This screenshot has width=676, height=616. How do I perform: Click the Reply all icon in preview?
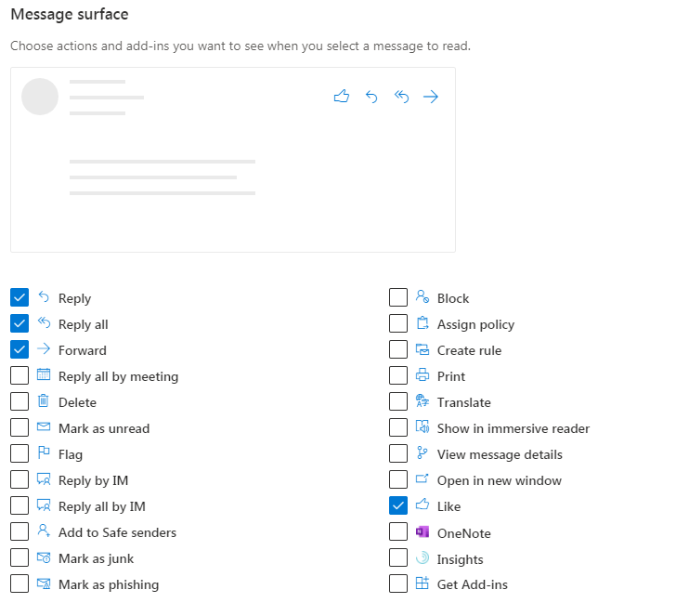pyautogui.click(x=401, y=97)
